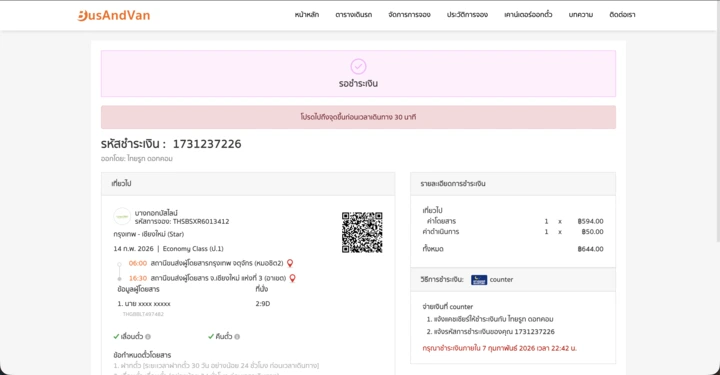Click the route text กรุงเทพ - เชียงใหม่ (Star)
The image size is (720, 375).
(x=149, y=234)
